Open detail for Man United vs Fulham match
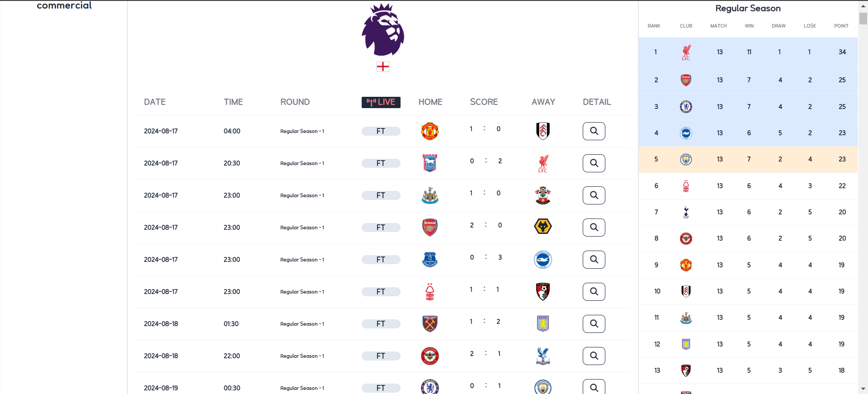This screenshot has height=394, width=868. pos(594,131)
